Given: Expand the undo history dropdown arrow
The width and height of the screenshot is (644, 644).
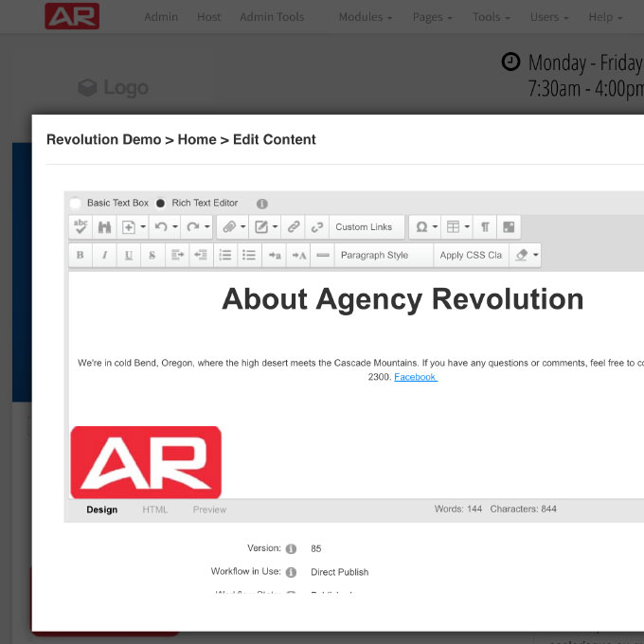Looking at the screenshot, I should [175, 226].
